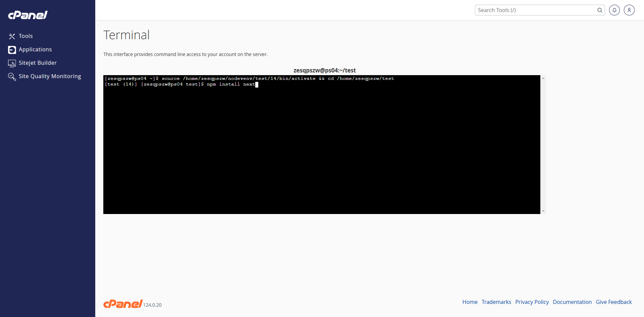Open the Tools icon in sidebar
This screenshot has width=644, height=317.
click(x=12, y=36)
